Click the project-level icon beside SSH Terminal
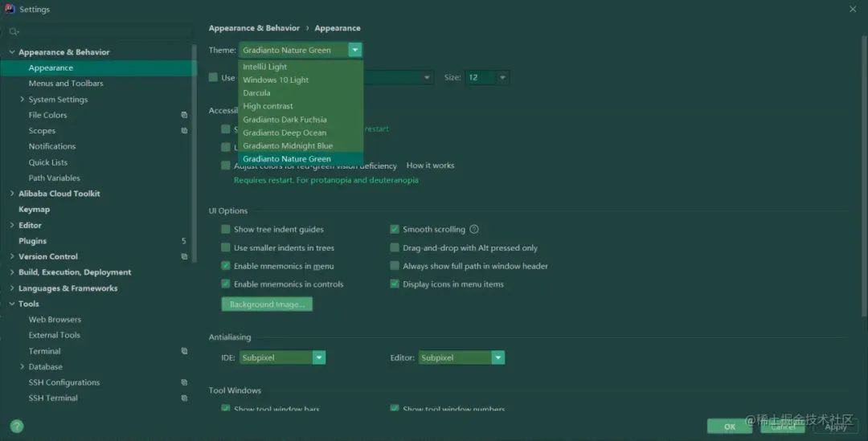Image resolution: width=868 pixels, height=441 pixels. tap(184, 398)
